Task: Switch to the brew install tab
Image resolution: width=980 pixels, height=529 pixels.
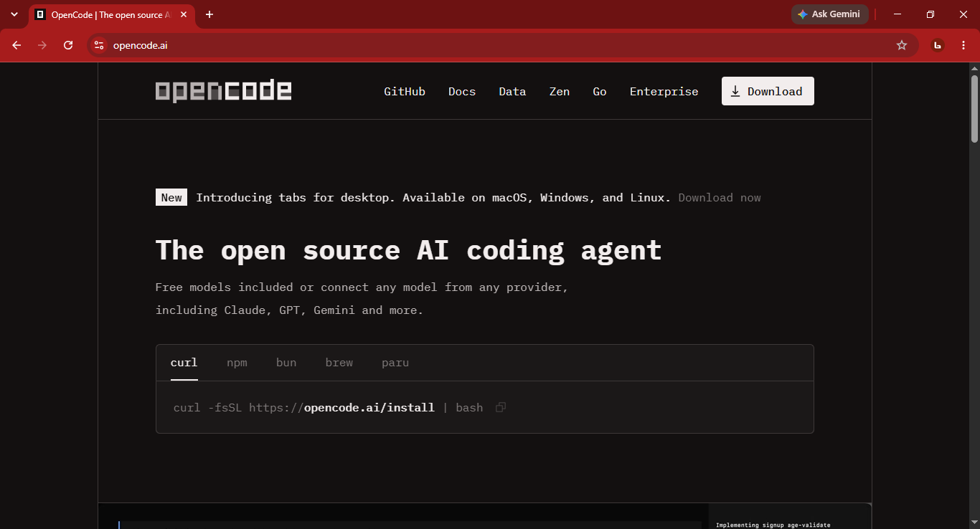Action: pyautogui.click(x=339, y=363)
